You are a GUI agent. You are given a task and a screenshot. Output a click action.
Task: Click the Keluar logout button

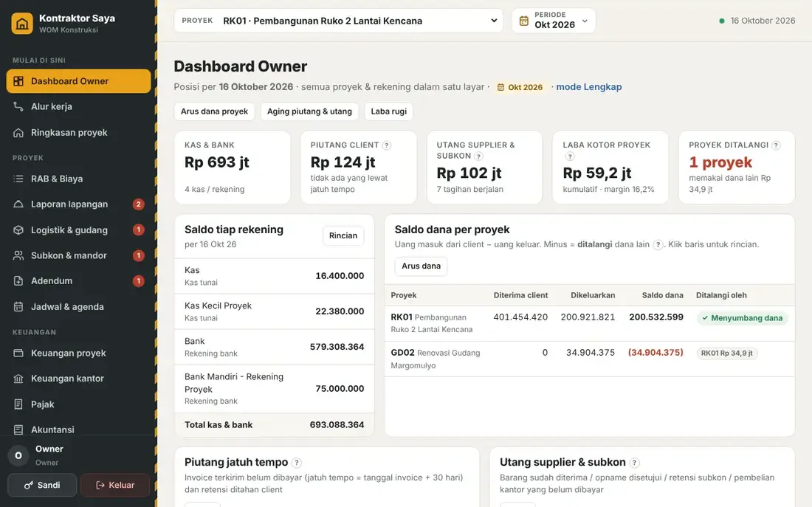click(x=115, y=486)
